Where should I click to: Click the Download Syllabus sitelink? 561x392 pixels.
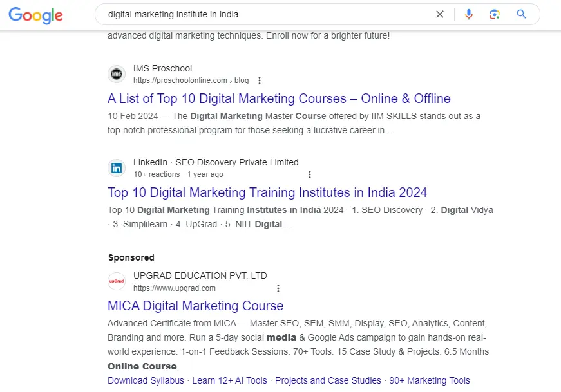tap(146, 380)
